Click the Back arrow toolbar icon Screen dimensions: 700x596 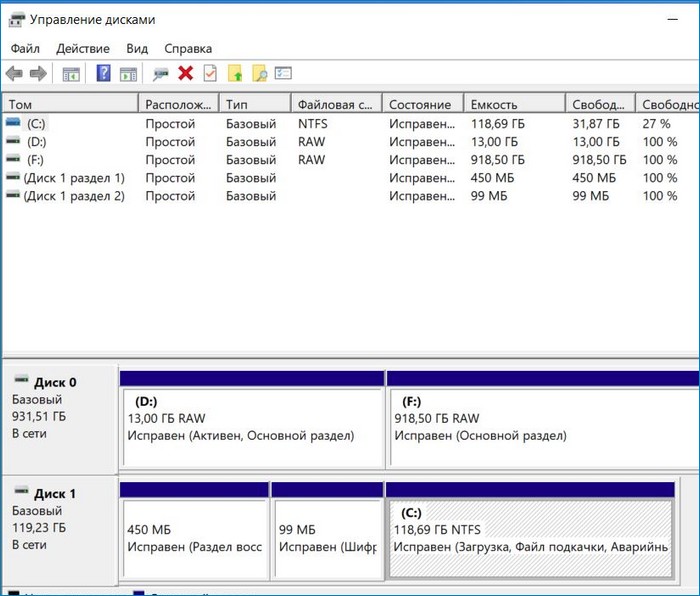(x=14, y=73)
